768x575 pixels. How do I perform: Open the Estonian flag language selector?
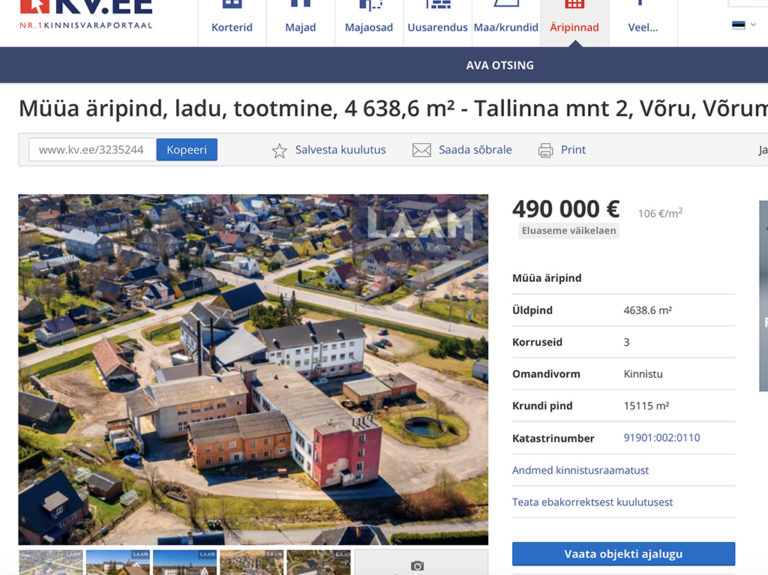(x=739, y=25)
